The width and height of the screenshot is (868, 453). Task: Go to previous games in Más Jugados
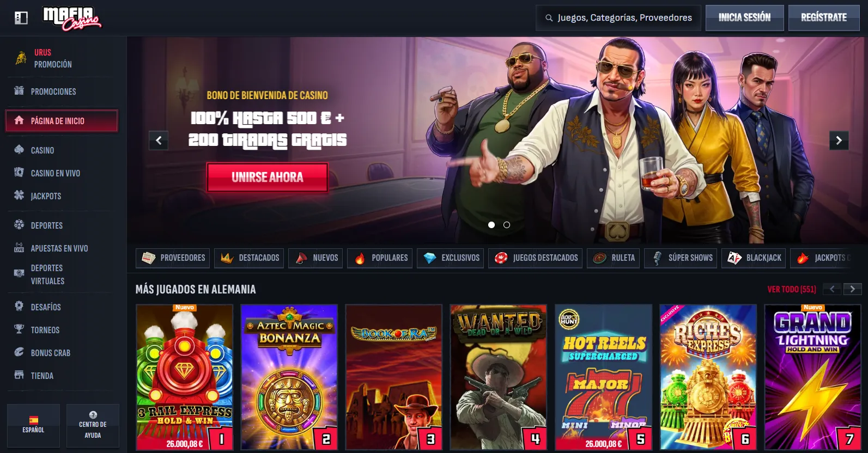point(832,289)
